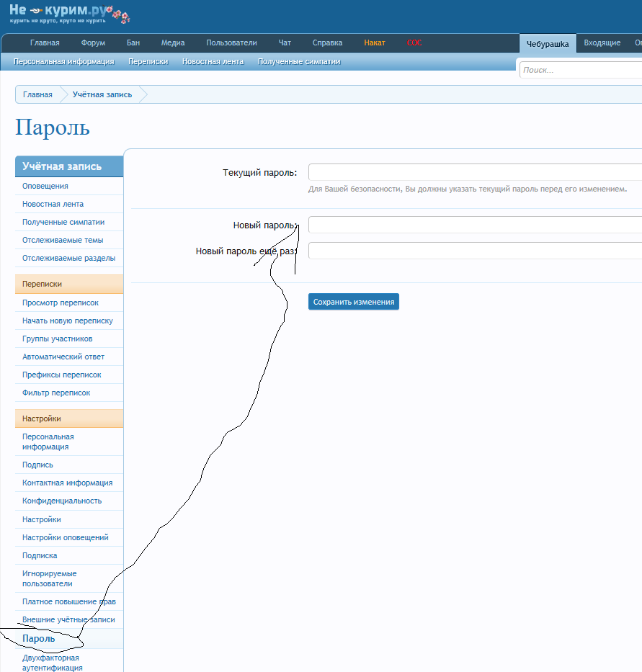642x672 pixels.
Task: Click the red СОС link
Action: coord(414,43)
